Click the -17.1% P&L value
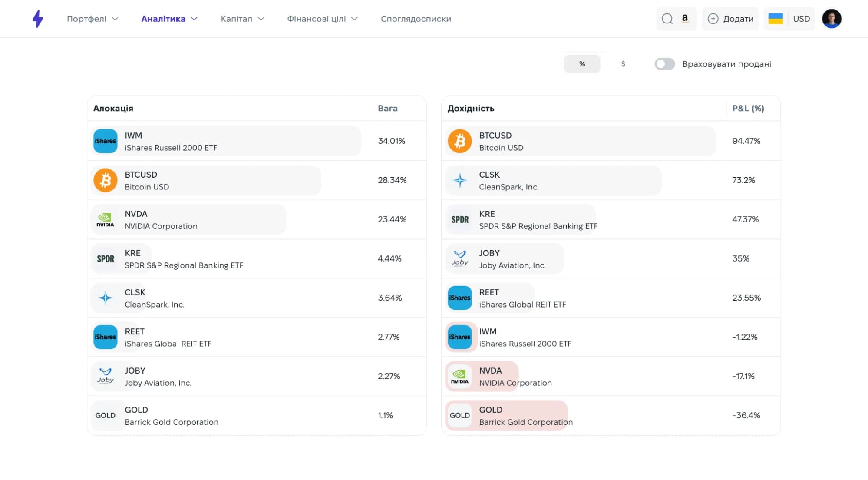The image size is (868, 480). pos(743,376)
